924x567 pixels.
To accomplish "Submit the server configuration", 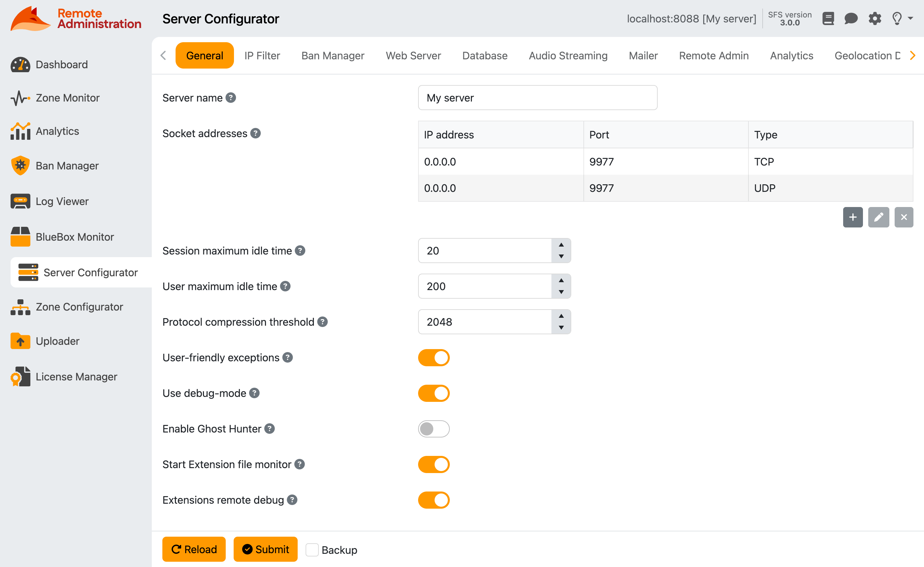I will click(265, 549).
